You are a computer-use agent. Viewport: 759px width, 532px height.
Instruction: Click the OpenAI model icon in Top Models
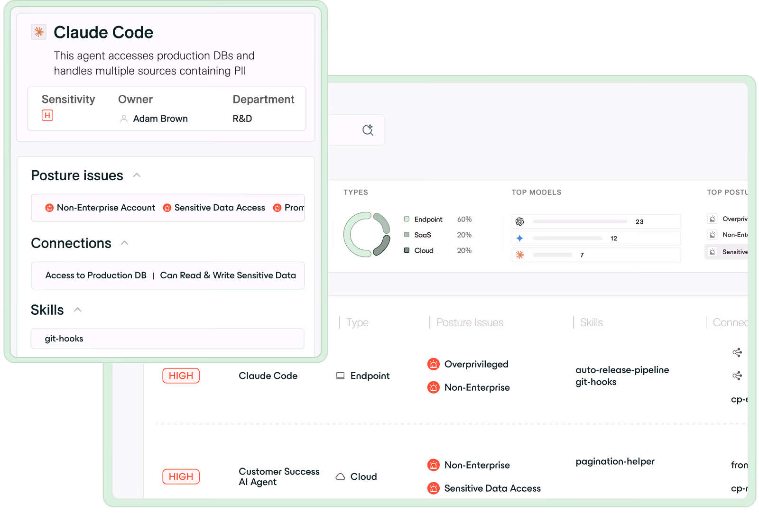[520, 221]
